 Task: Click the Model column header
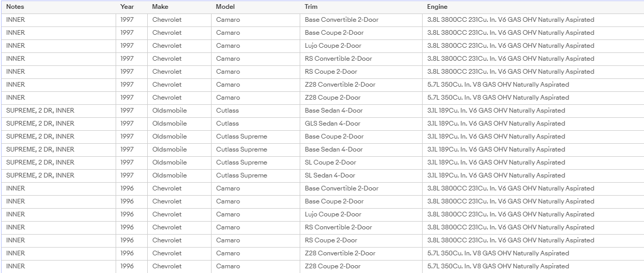(256, 7)
